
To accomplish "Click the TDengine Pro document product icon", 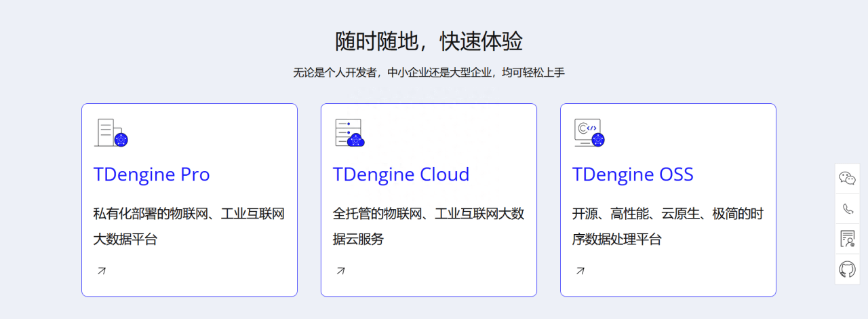I will point(111,133).
